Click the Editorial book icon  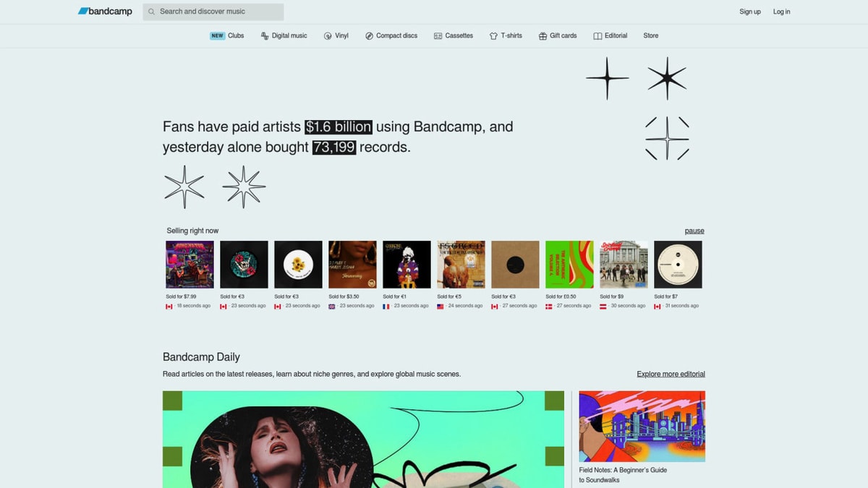pyautogui.click(x=597, y=35)
